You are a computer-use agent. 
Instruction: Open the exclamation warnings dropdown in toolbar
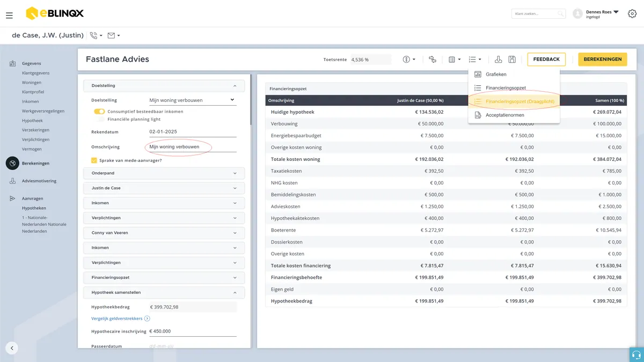click(x=409, y=60)
